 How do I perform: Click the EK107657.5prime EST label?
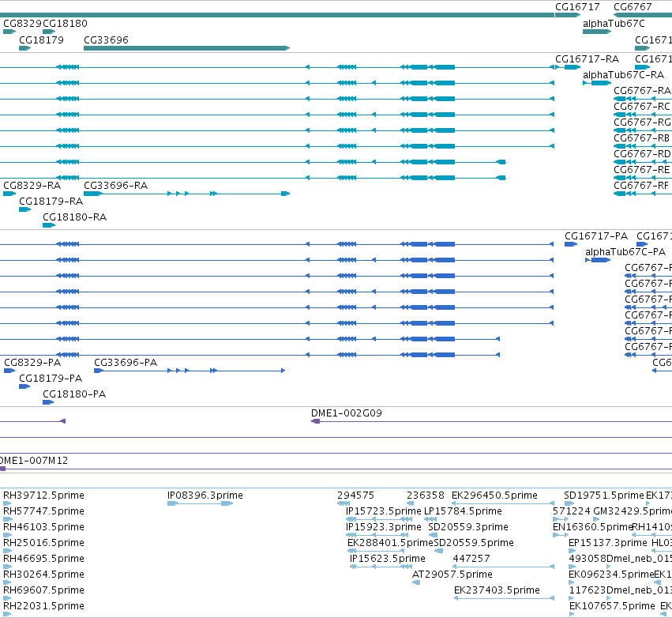pos(613,606)
